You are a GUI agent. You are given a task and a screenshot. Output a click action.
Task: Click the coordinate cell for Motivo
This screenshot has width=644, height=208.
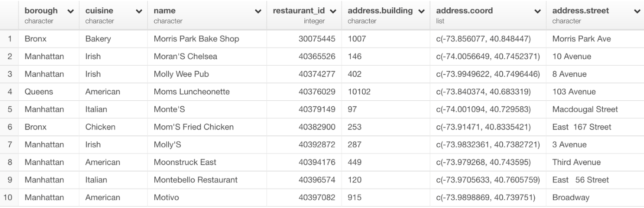pos(486,197)
